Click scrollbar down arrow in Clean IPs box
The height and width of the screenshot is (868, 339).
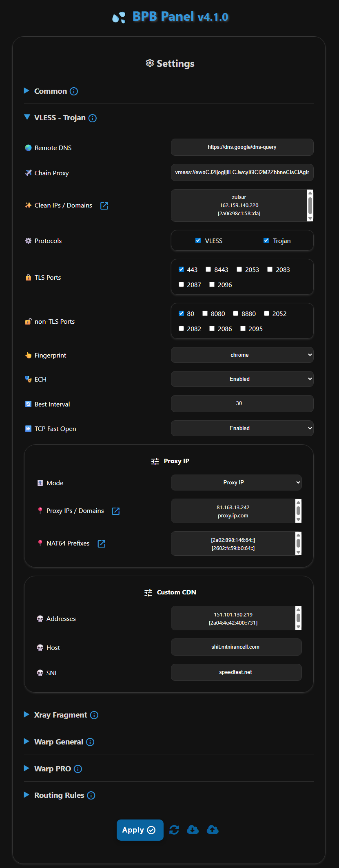pyautogui.click(x=310, y=219)
